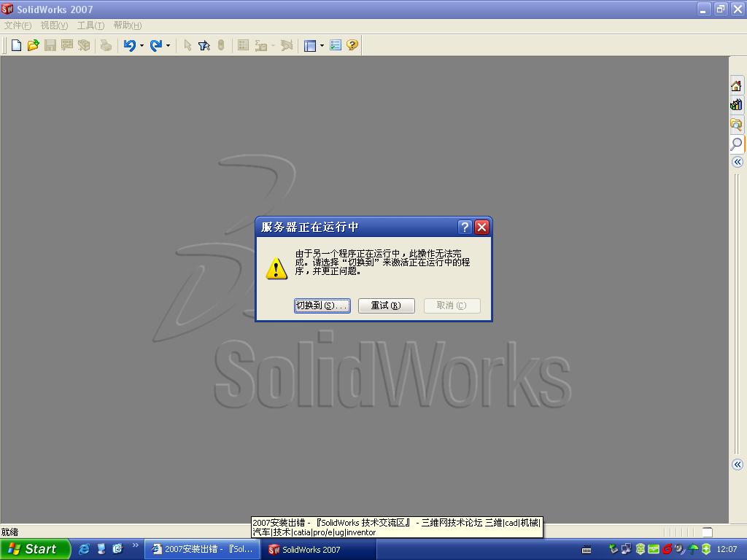Click the grayed-out Print icon

(x=106, y=45)
